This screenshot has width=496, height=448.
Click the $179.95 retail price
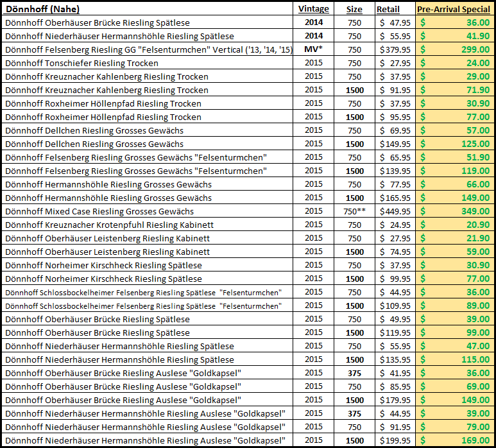tap(395, 401)
